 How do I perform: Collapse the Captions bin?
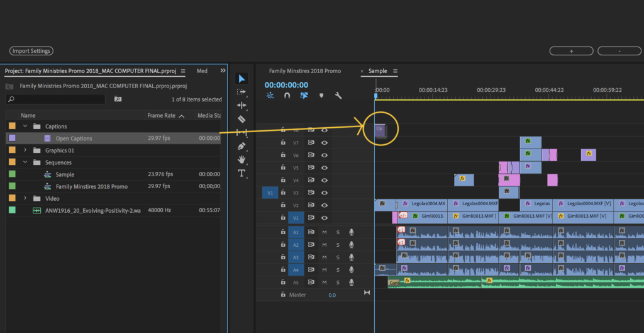point(25,126)
